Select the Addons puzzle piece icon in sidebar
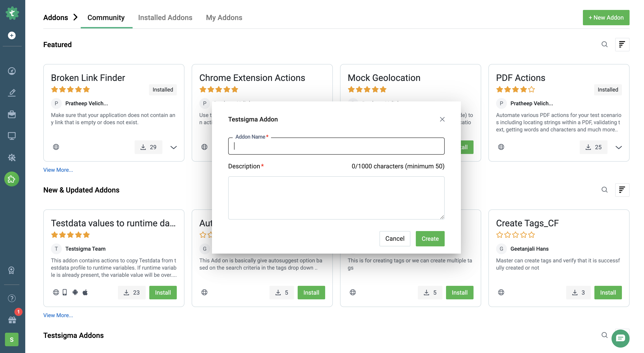The image size is (644, 353). click(11, 179)
